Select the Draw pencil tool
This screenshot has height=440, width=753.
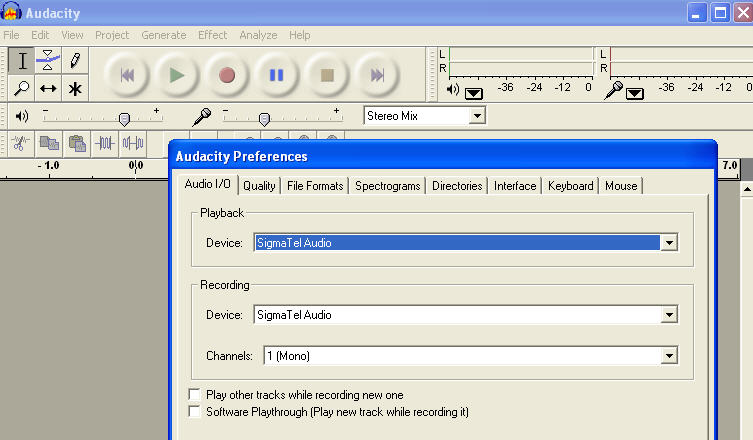point(75,61)
